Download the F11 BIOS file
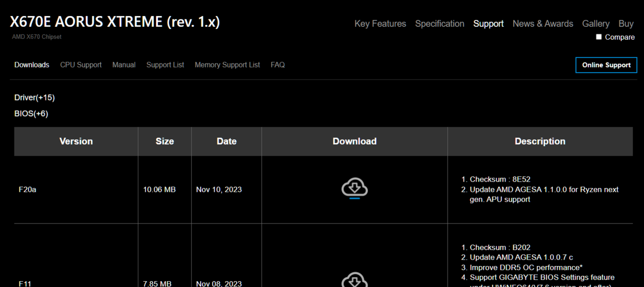 [354, 280]
